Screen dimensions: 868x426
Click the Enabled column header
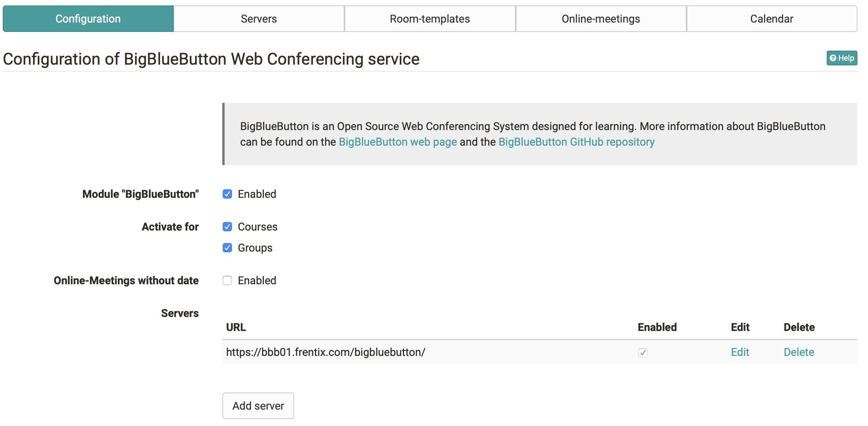[657, 327]
